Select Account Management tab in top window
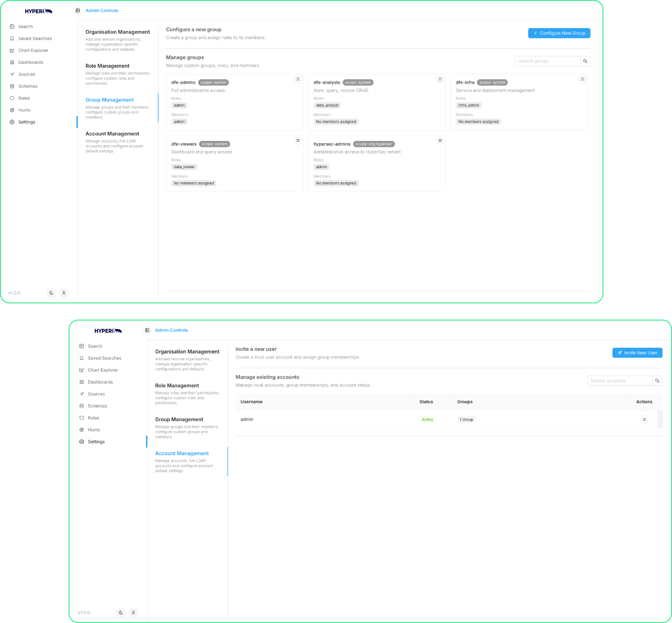The width and height of the screenshot is (672, 623). [x=118, y=142]
